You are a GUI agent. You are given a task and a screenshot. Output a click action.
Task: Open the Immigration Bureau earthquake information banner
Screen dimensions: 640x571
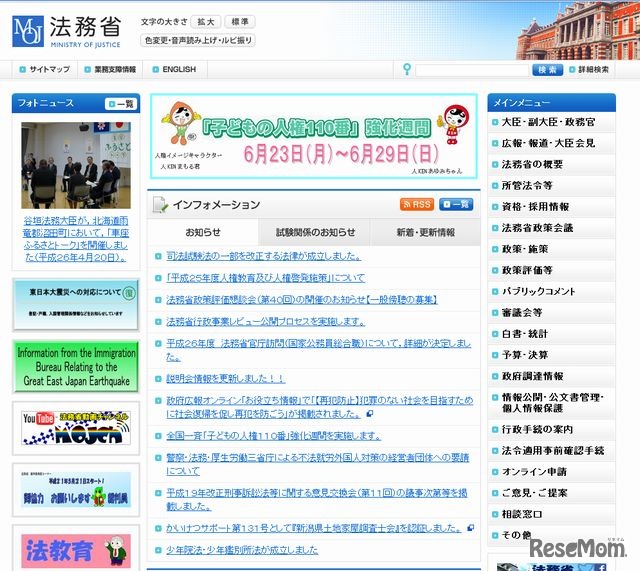(76, 367)
